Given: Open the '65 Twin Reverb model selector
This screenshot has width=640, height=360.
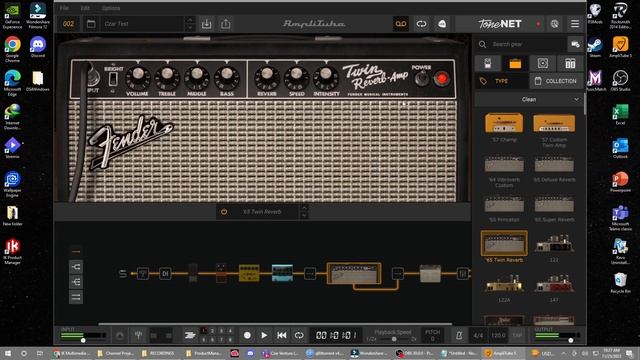Looking at the screenshot, I should [x=262, y=212].
